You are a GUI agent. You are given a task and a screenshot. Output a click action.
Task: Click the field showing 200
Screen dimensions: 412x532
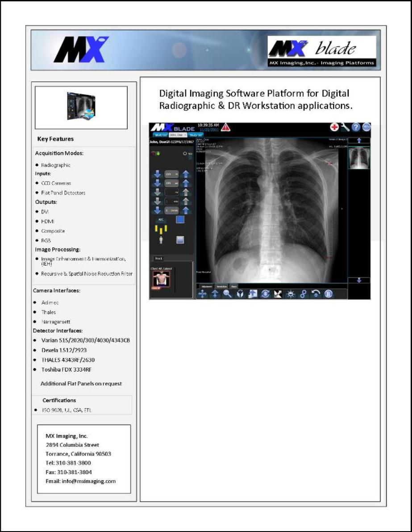(171, 183)
